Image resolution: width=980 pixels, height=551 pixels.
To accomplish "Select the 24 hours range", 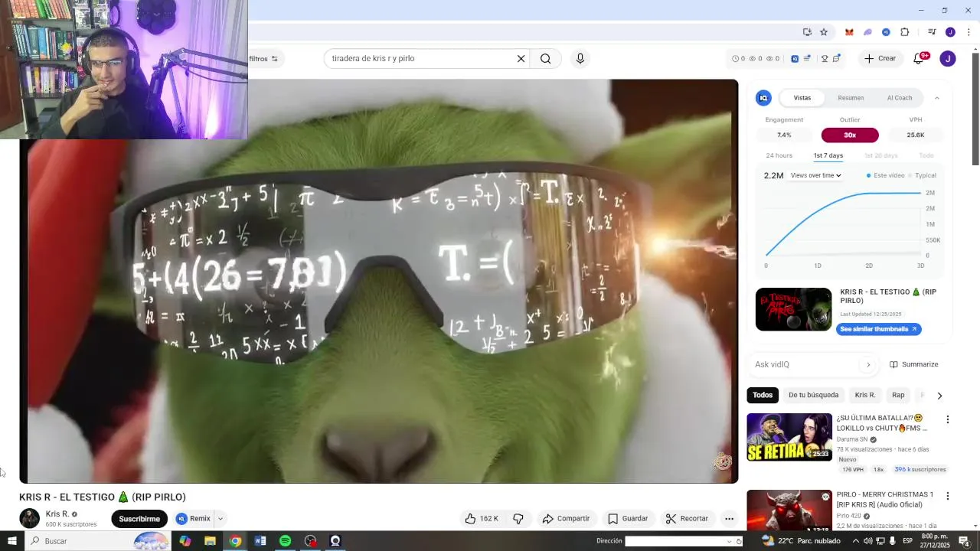I will click(x=779, y=155).
